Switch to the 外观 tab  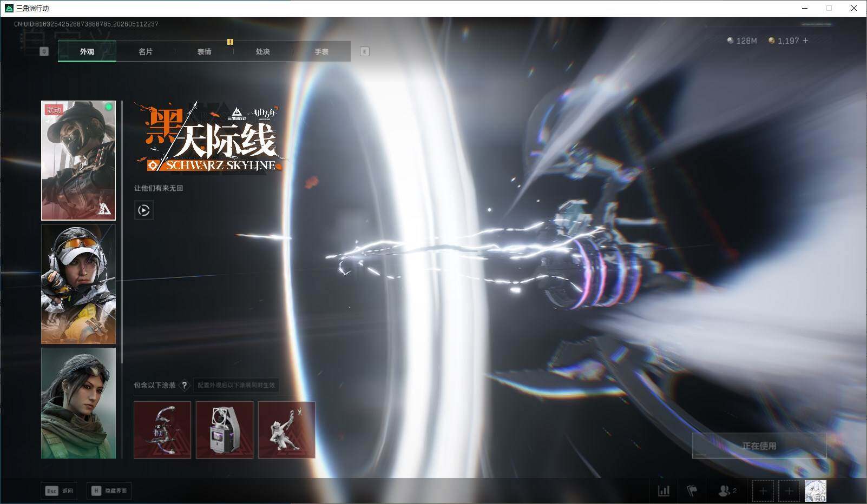[x=87, y=51]
